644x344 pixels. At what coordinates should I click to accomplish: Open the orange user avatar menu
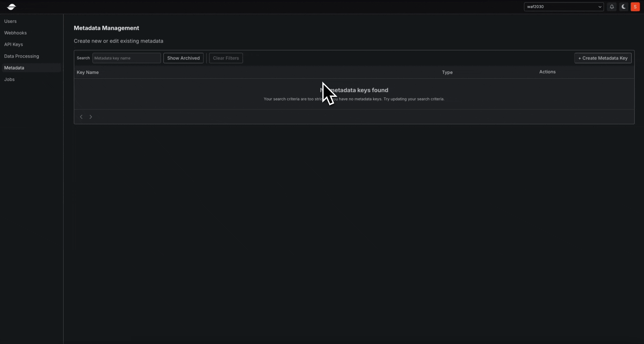(x=635, y=7)
